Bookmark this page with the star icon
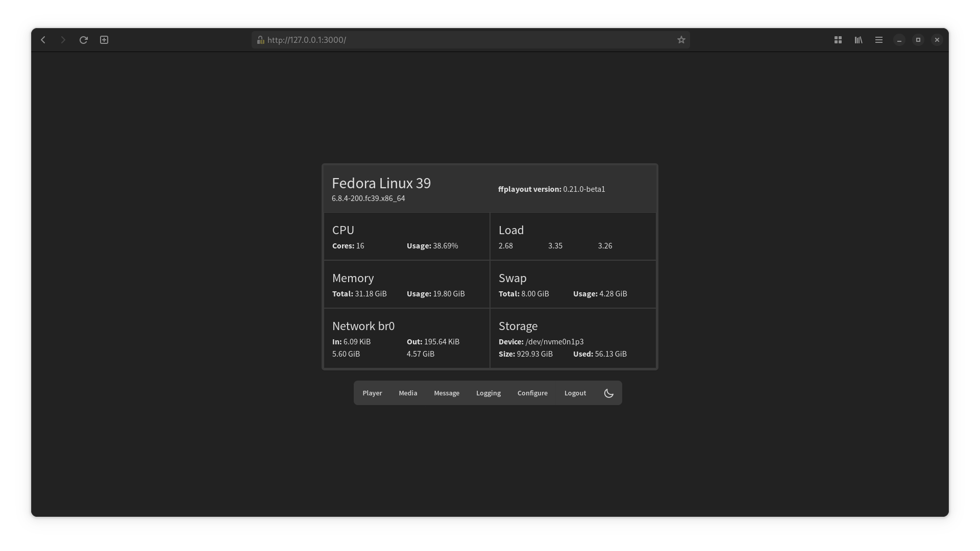This screenshot has width=980, height=551. (x=681, y=40)
